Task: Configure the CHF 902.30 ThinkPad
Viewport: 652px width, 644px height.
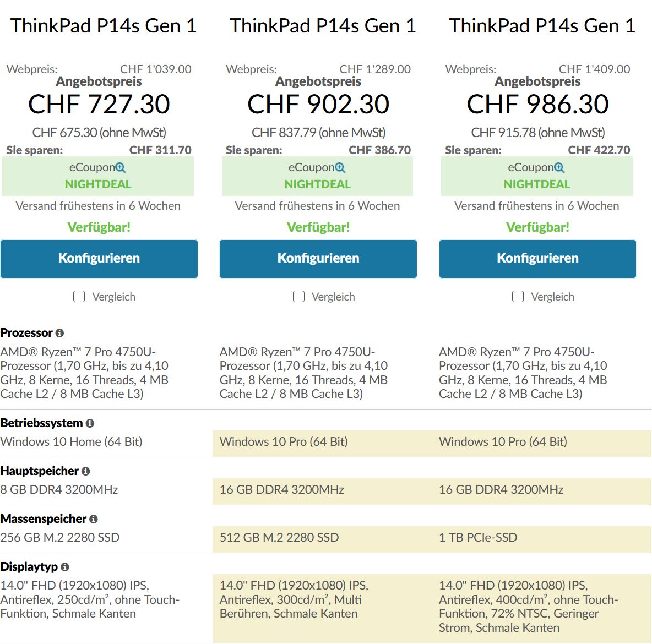Action: (x=318, y=258)
